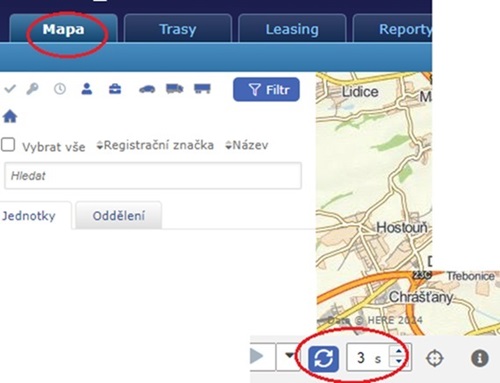500x383 pixels.
Task: Check the Vybrat vše checkbox
Action: tap(8, 145)
